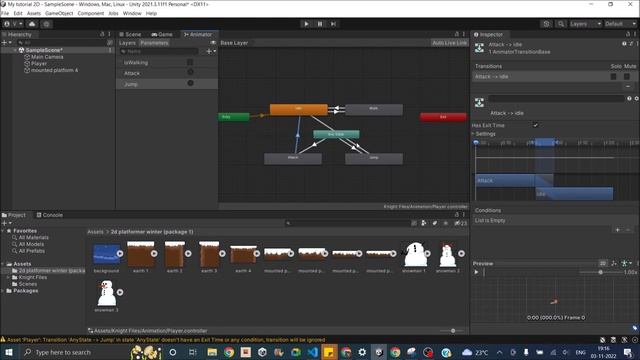Toggle Mute checkbox for Attack -> idle

[x=627, y=76]
